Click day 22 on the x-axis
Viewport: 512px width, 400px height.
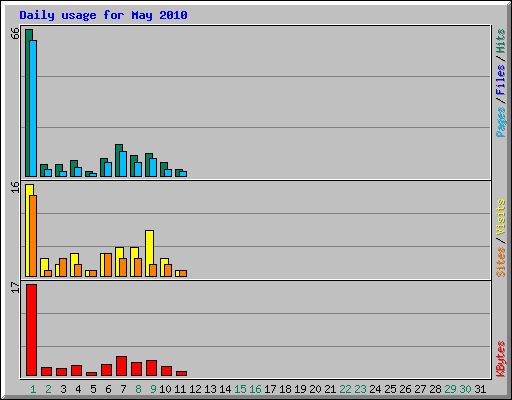pyautogui.click(x=345, y=389)
